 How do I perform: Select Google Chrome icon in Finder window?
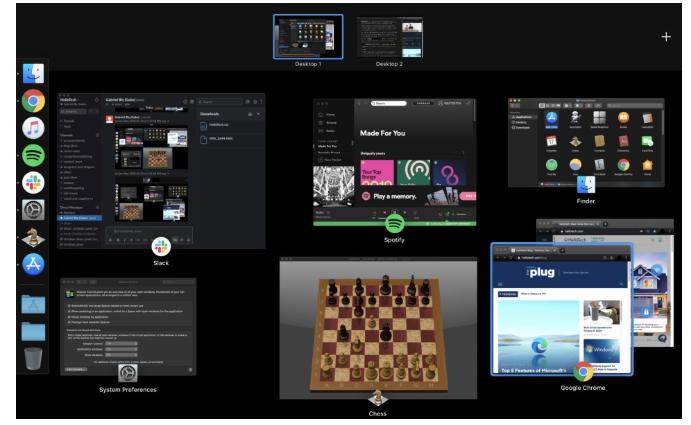tap(623, 165)
